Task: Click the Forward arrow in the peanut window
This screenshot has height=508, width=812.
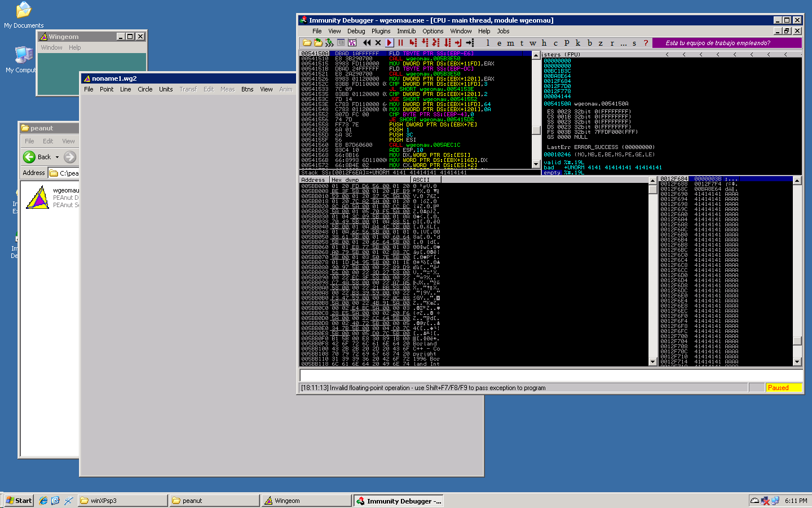Action: pyautogui.click(x=70, y=157)
